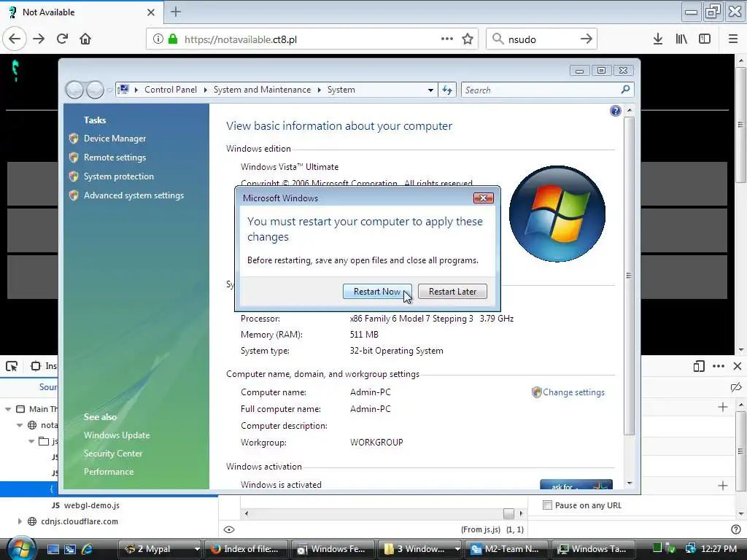Open Security Center link
The height and width of the screenshot is (560, 747).
point(113,454)
